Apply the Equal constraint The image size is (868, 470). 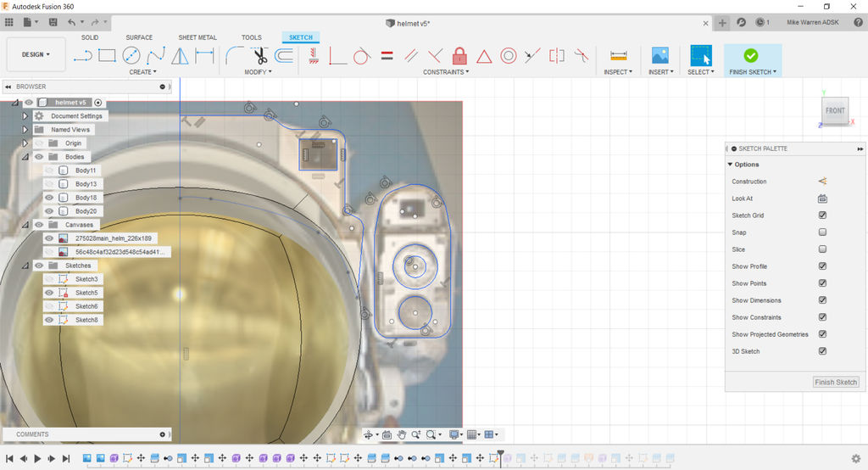click(387, 55)
